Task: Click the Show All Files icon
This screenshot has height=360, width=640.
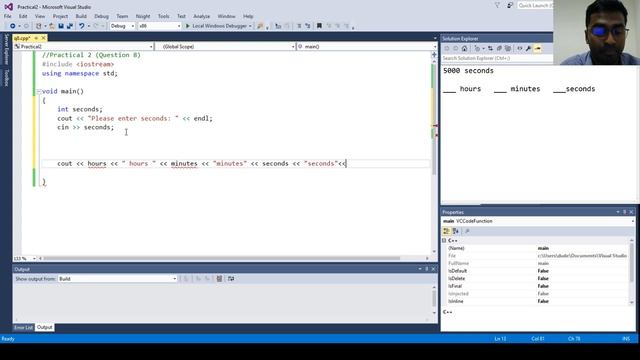Action: click(508, 49)
